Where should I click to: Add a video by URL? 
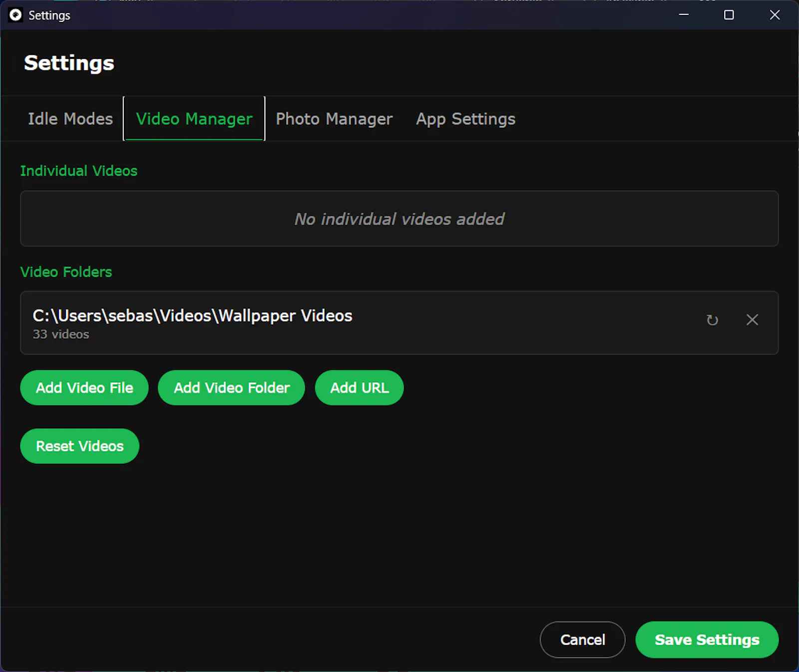coord(360,387)
